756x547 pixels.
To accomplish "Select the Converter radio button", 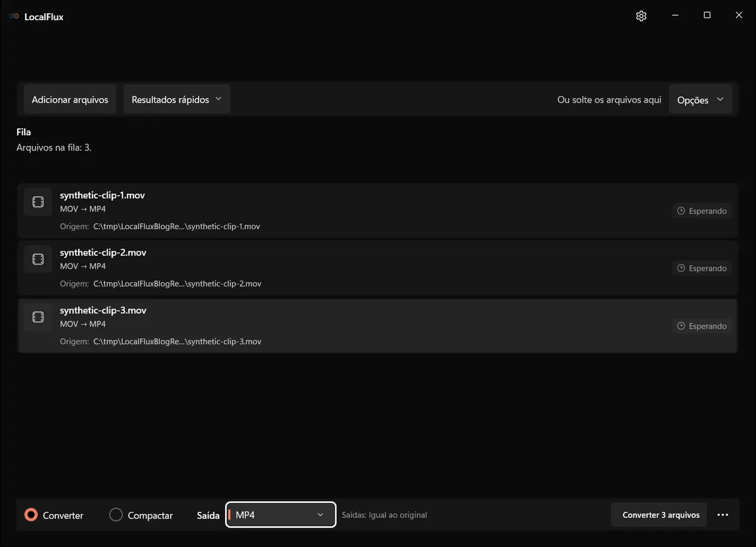I will pyautogui.click(x=31, y=515).
